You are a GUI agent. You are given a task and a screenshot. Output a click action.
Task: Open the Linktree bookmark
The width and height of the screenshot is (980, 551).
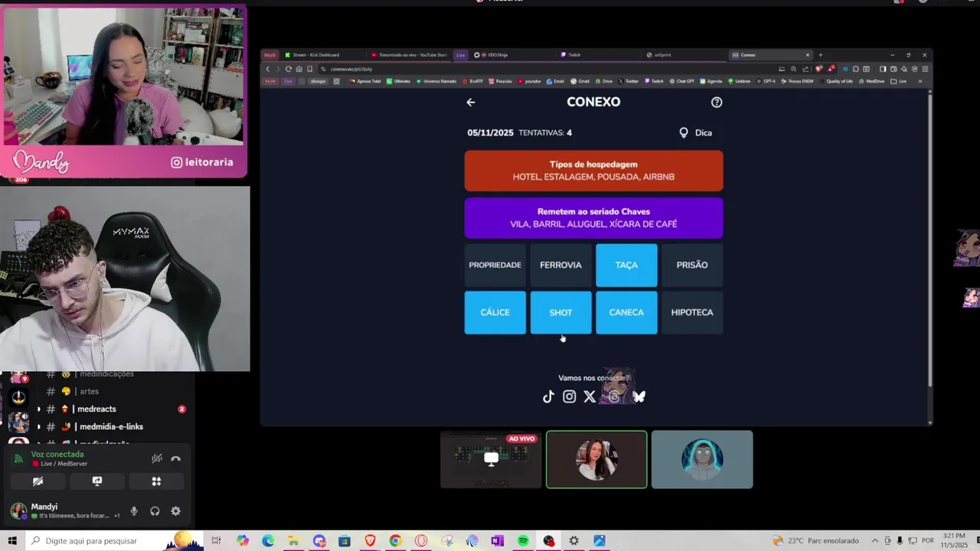coord(739,81)
